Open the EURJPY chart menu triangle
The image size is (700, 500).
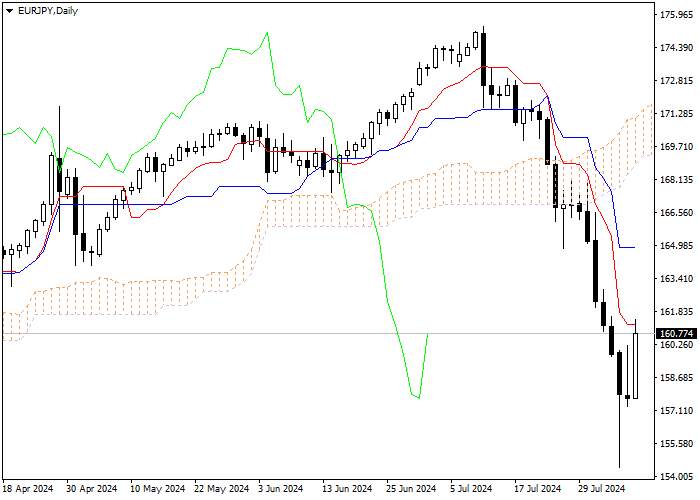[9, 11]
